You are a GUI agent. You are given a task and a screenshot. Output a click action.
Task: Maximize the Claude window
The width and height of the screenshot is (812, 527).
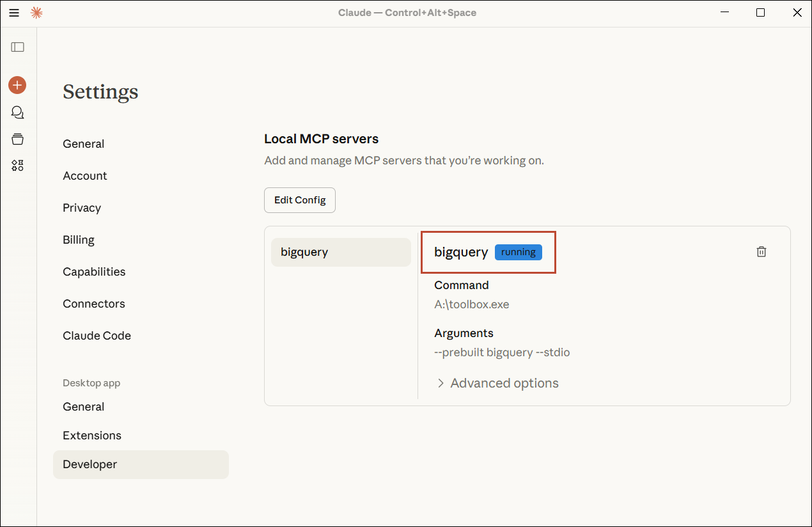click(x=760, y=13)
